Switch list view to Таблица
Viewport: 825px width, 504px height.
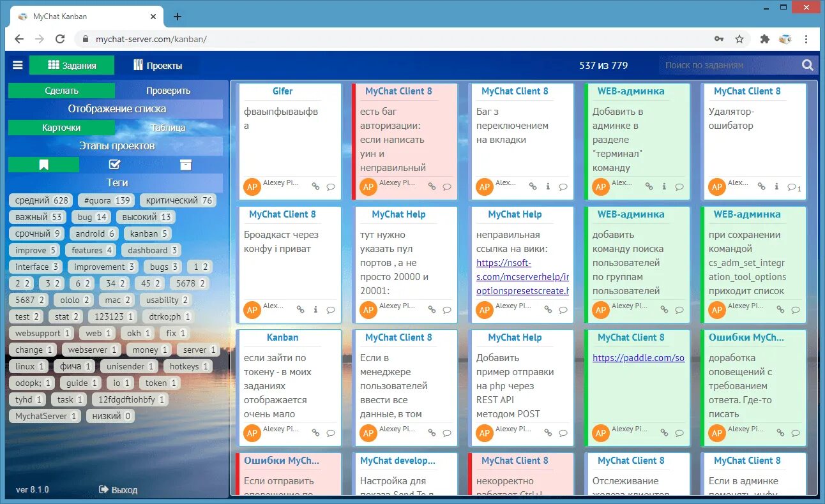(169, 128)
